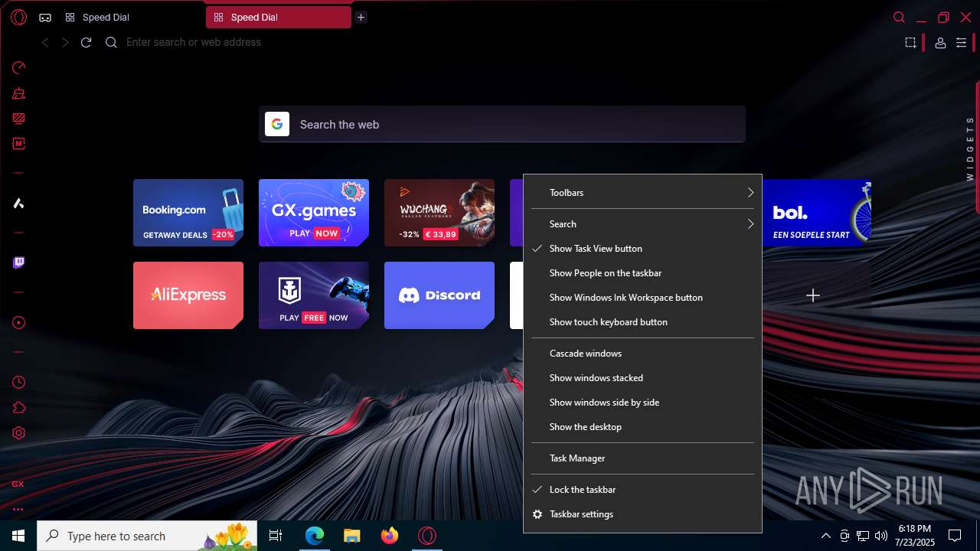Viewport: 980px width, 551px height.
Task: Open File Explorer from taskbar
Action: [x=351, y=536]
